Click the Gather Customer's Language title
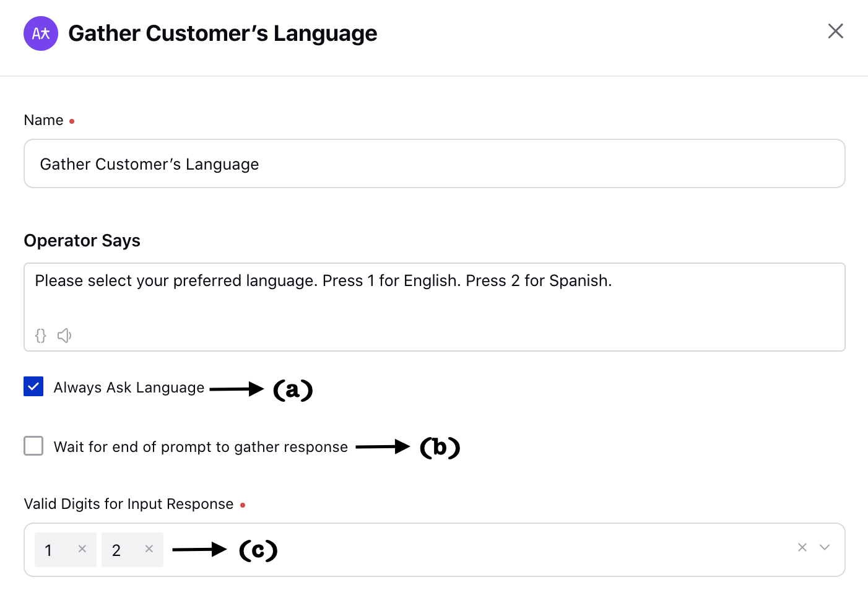 (x=223, y=33)
